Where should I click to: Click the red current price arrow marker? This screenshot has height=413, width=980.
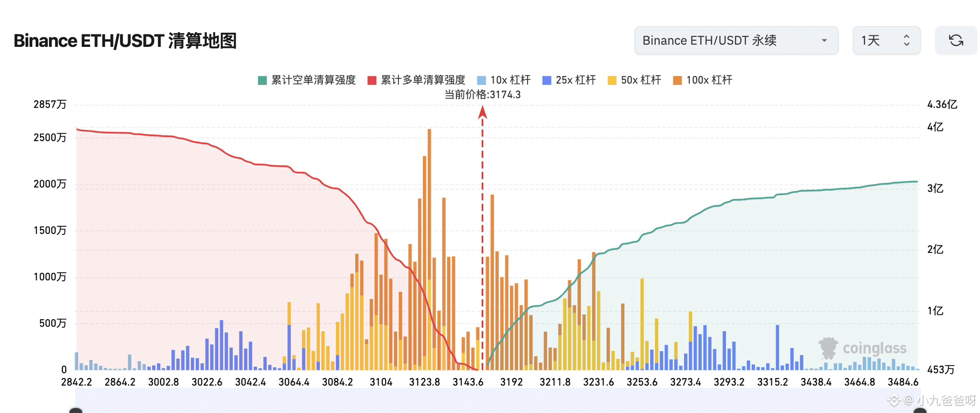click(x=482, y=113)
